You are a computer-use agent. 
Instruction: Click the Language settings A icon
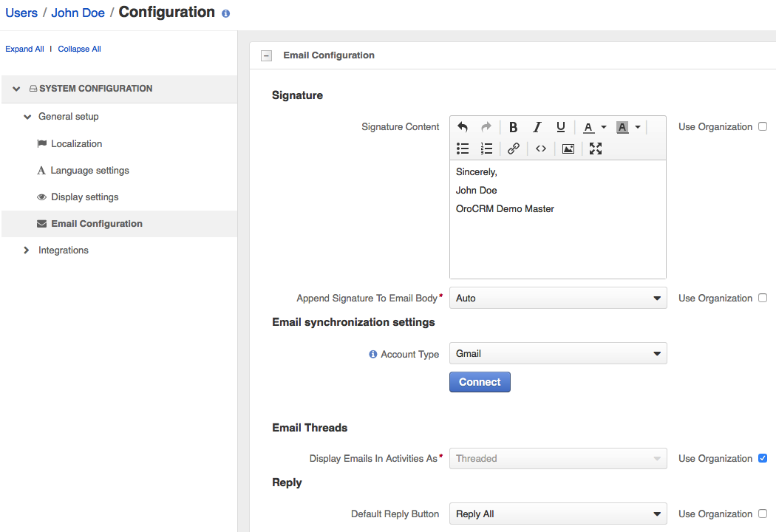click(41, 171)
